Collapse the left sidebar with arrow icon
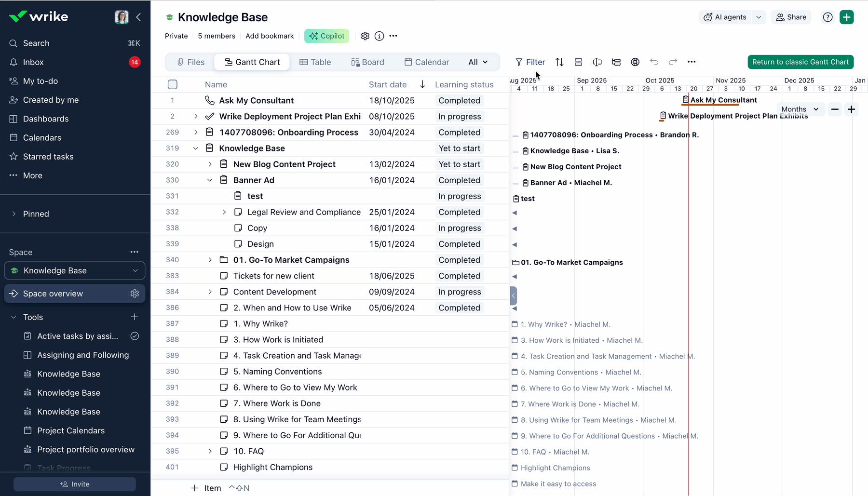 (138, 17)
